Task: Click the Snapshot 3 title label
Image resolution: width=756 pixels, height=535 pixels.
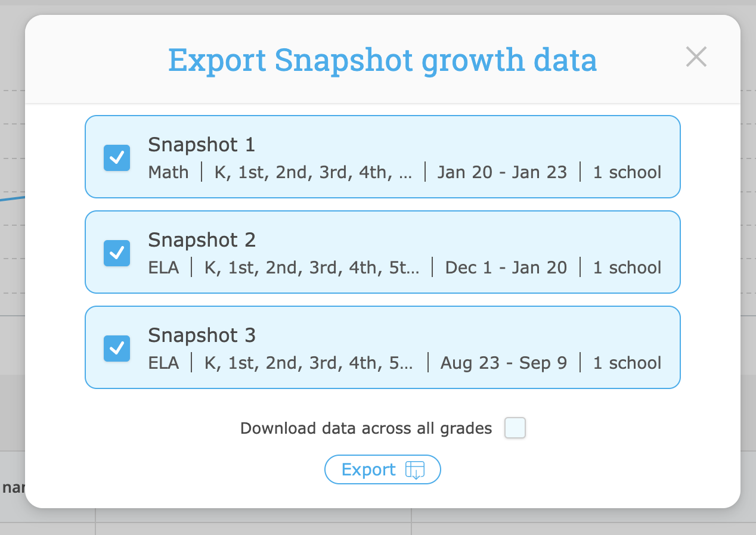Action: [202, 335]
